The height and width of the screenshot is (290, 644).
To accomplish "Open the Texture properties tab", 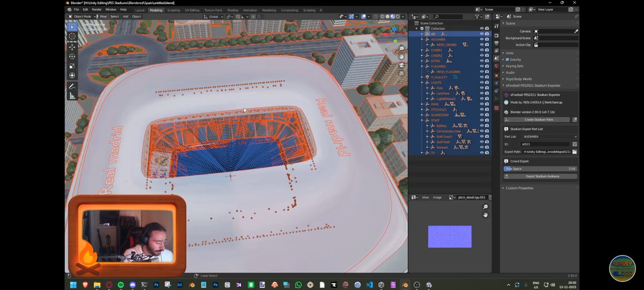I will 496,108.
